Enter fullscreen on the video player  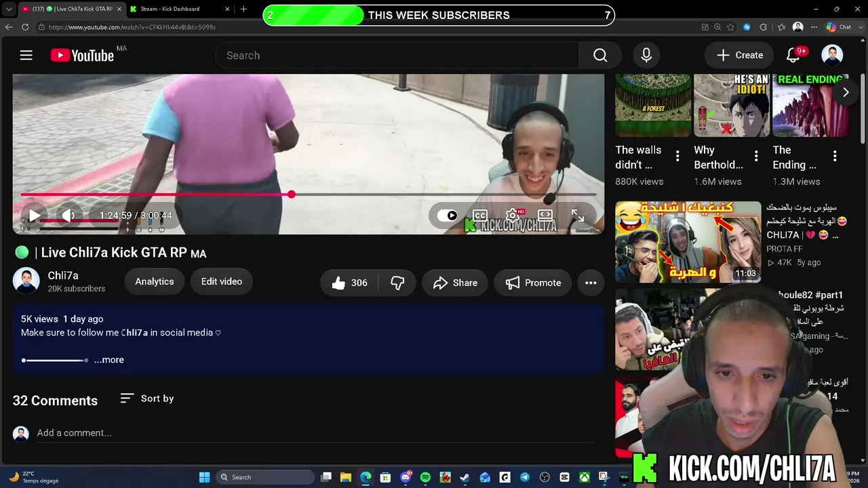(578, 216)
